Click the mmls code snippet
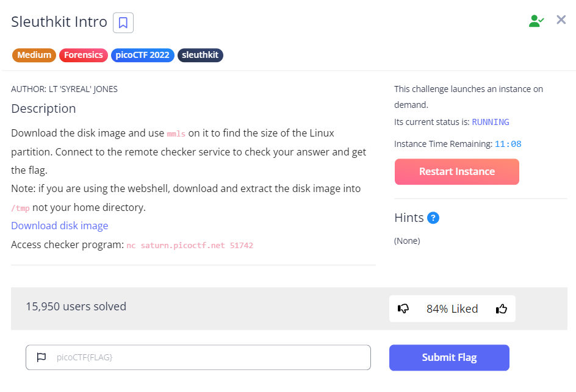 click(x=176, y=134)
